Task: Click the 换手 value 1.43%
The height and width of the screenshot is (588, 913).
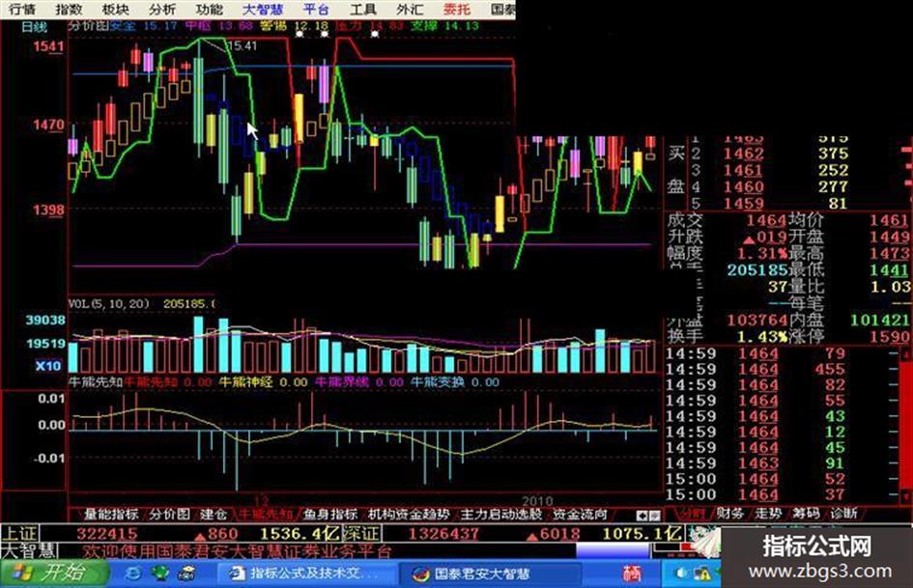Action: tap(761, 337)
